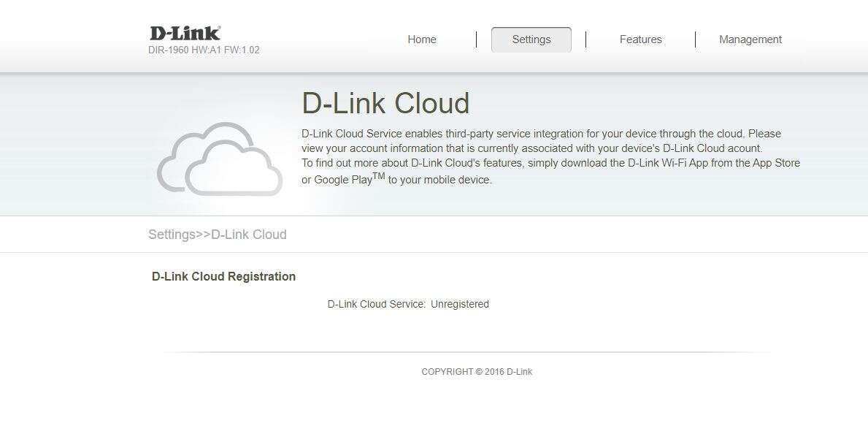The image size is (868, 426).
Task: Click the Settings breadcrumb link
Action: [x=171, y=234]
